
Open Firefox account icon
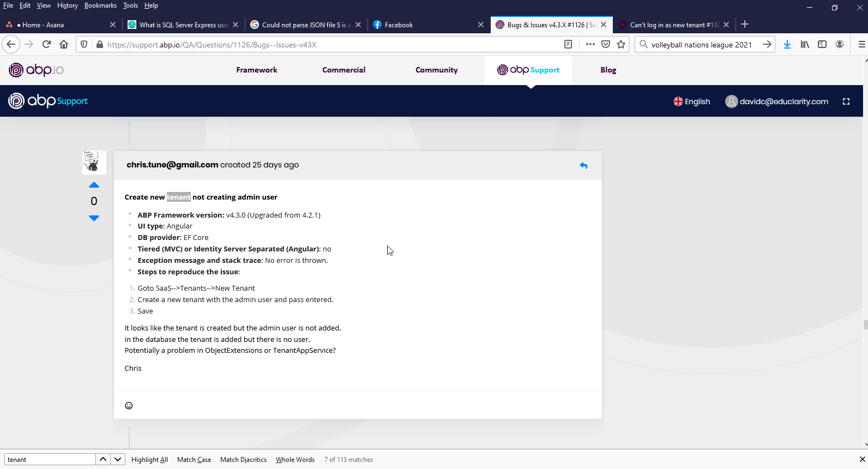[840, 44]
